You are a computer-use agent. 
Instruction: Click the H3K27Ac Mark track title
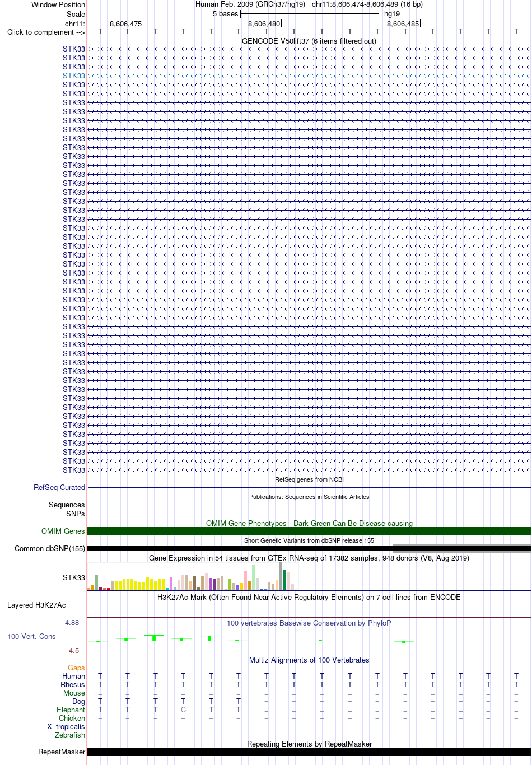point(309,597)
